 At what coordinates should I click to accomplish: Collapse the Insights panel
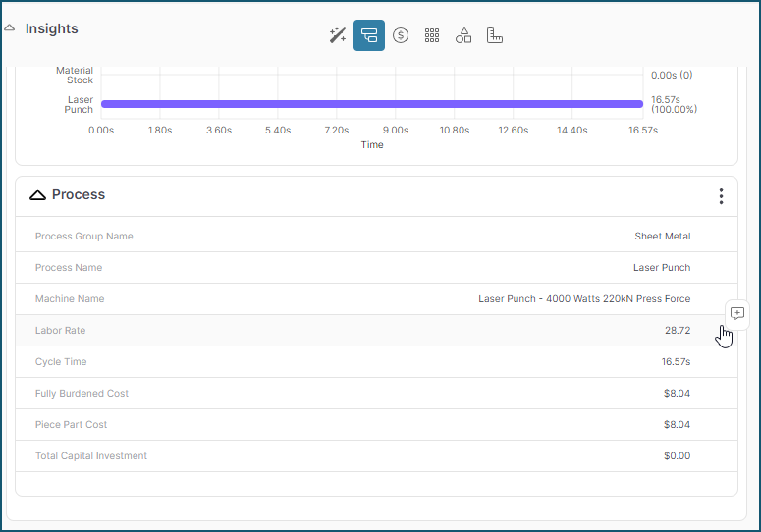pos(10,28)
